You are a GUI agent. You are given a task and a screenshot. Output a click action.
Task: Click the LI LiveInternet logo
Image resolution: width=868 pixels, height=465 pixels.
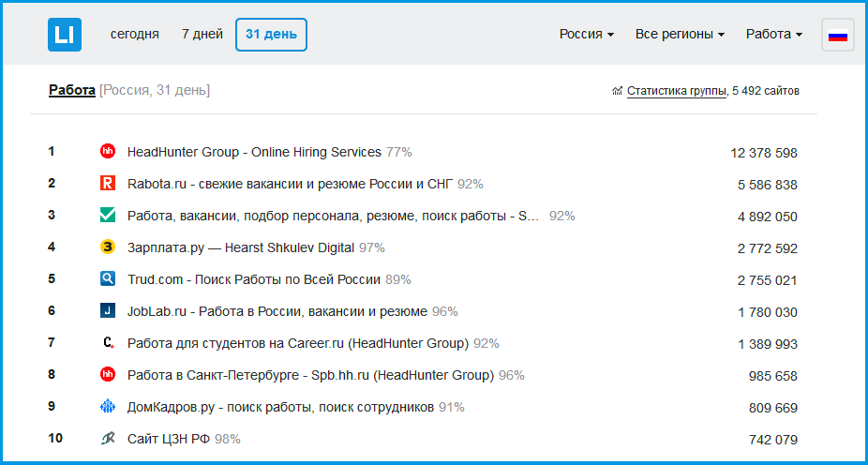pyautogui.click(x=65, y=35)
